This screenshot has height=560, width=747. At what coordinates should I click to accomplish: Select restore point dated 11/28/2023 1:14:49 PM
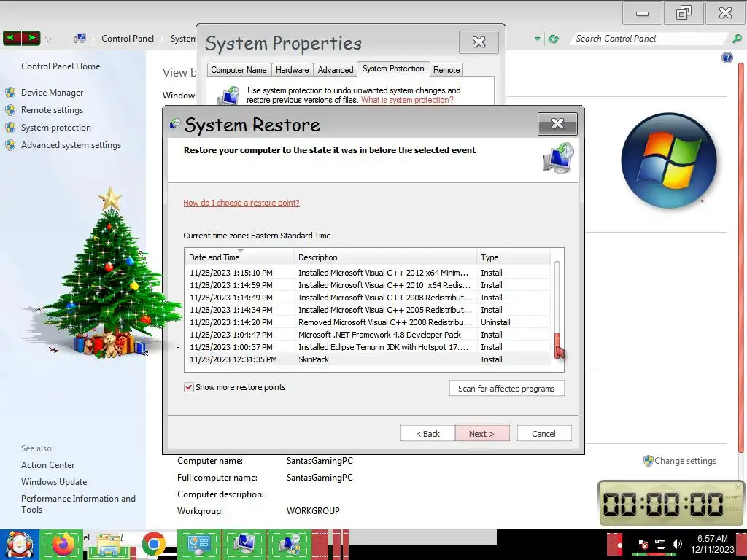coord(368,297)
